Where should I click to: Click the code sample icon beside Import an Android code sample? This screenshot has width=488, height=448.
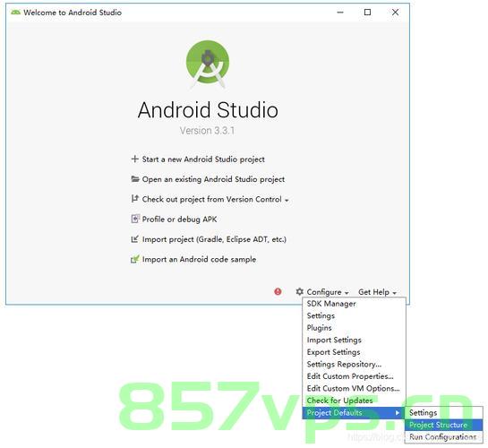(x=135, y=259)
